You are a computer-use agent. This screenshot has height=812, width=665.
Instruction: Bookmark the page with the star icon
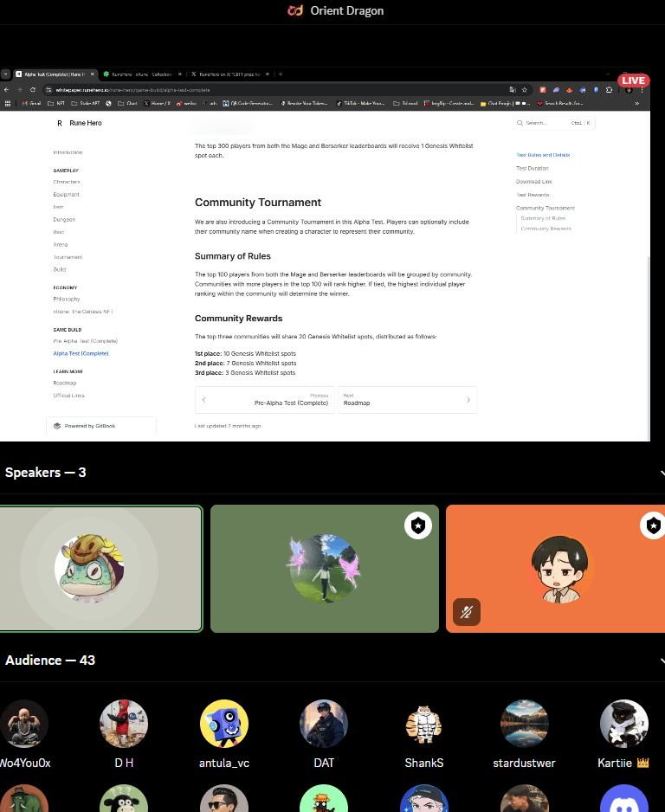pos(524,89)
